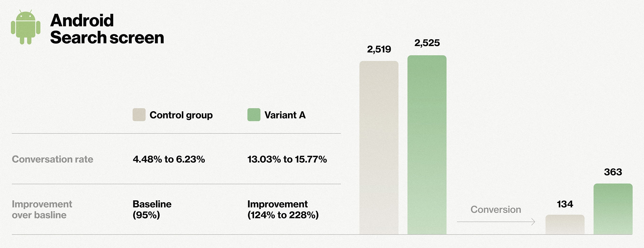Click the "Variant A" legend label
The height and width of the screenshot is (248, 644).
[285, 115]
